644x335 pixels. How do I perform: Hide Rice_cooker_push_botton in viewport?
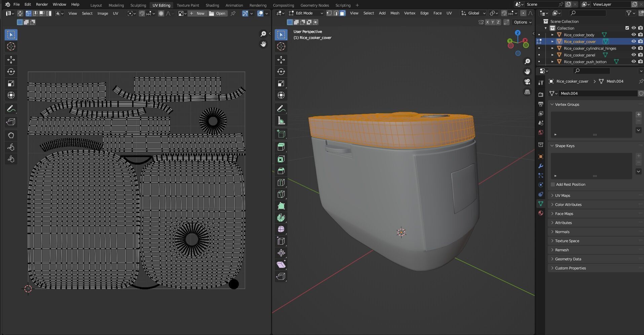pyautogui.click(x=634, y=61)
